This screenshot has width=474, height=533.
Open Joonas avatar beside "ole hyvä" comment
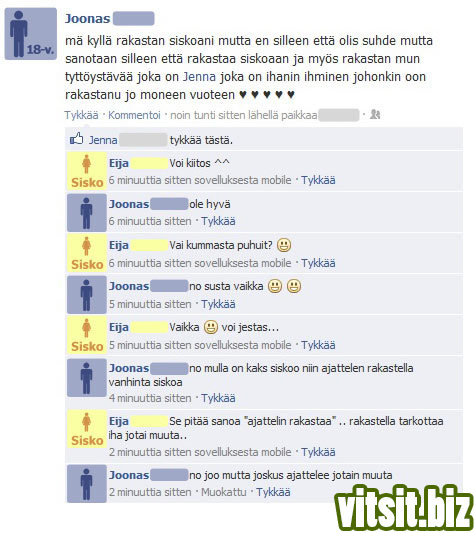coord(87,213)
